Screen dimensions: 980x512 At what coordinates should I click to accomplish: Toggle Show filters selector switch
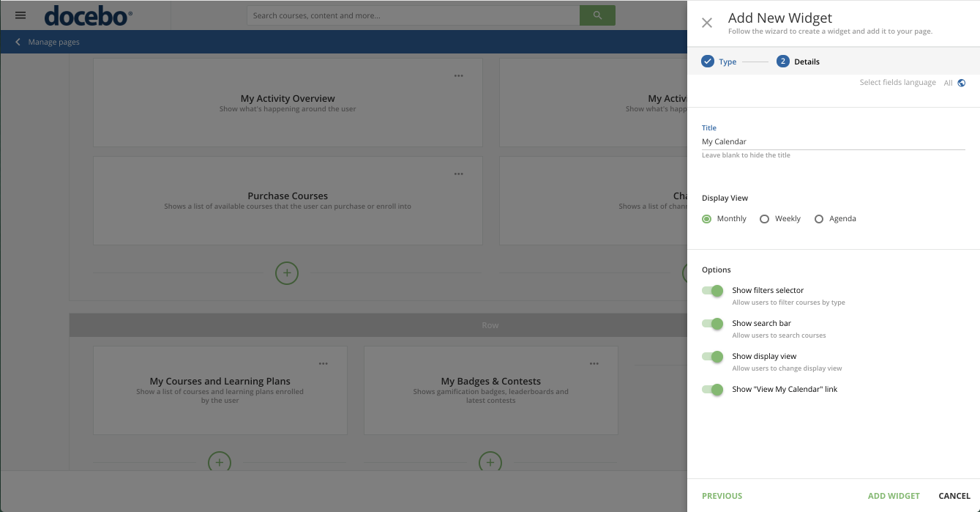click(x=713, y=291)
